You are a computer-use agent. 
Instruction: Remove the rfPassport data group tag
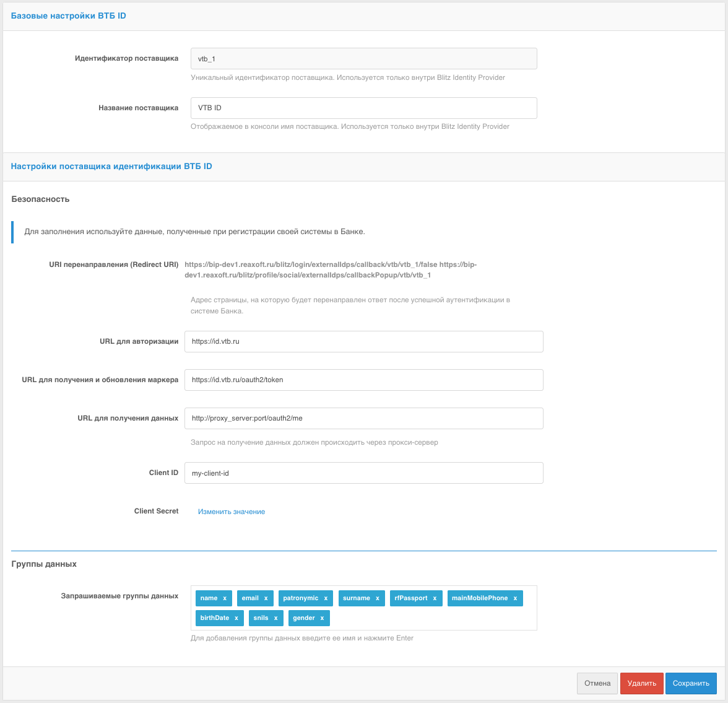(x=435, y=598)
